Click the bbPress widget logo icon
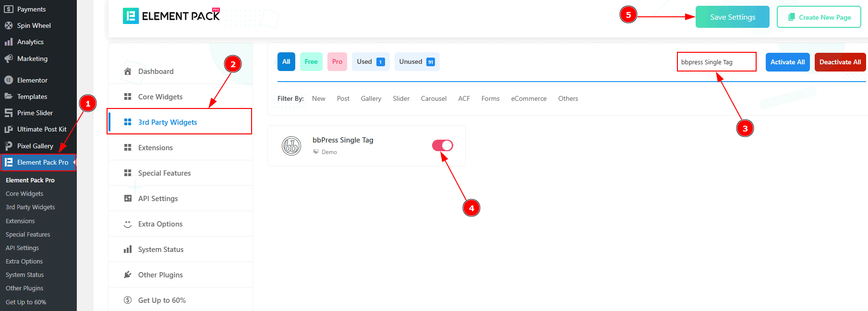The width and height of the screenshot is (868, 311). 291,146
